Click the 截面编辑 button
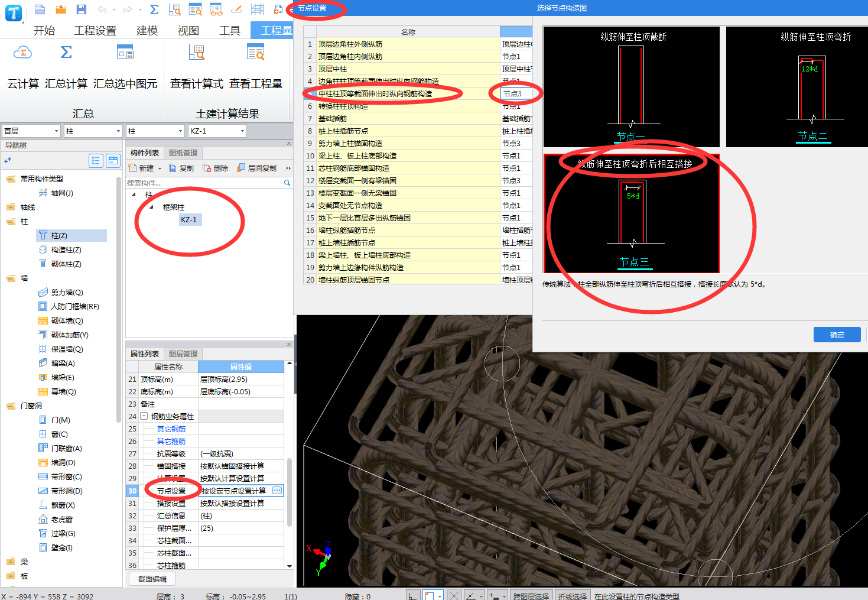Viewport: 868px width, 600px height. coord(152,579)
